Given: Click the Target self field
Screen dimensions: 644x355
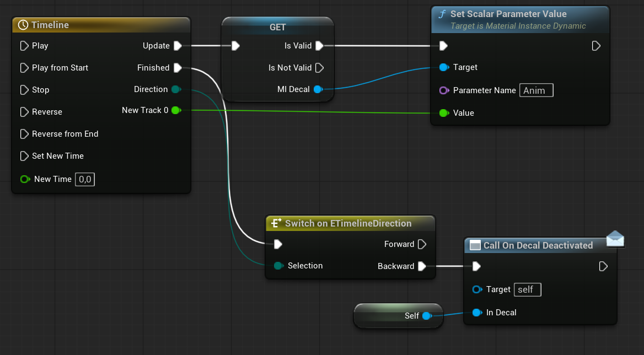Looking at the screenshot, I should pos(527,289).
